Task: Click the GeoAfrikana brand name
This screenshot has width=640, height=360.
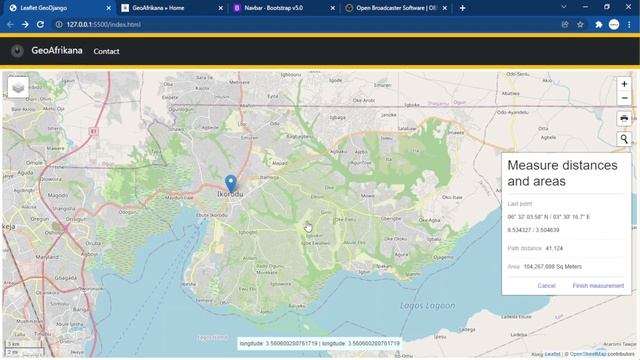Action: 57,51
